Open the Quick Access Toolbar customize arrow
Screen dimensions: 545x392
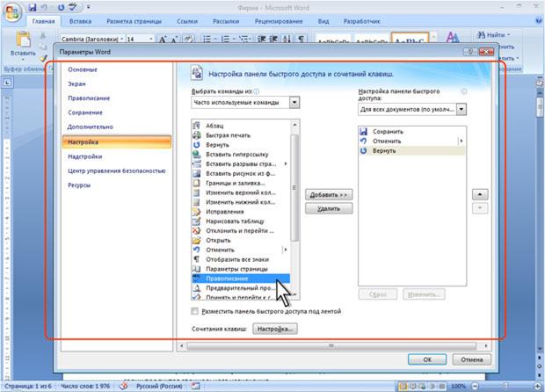(88, 7)
